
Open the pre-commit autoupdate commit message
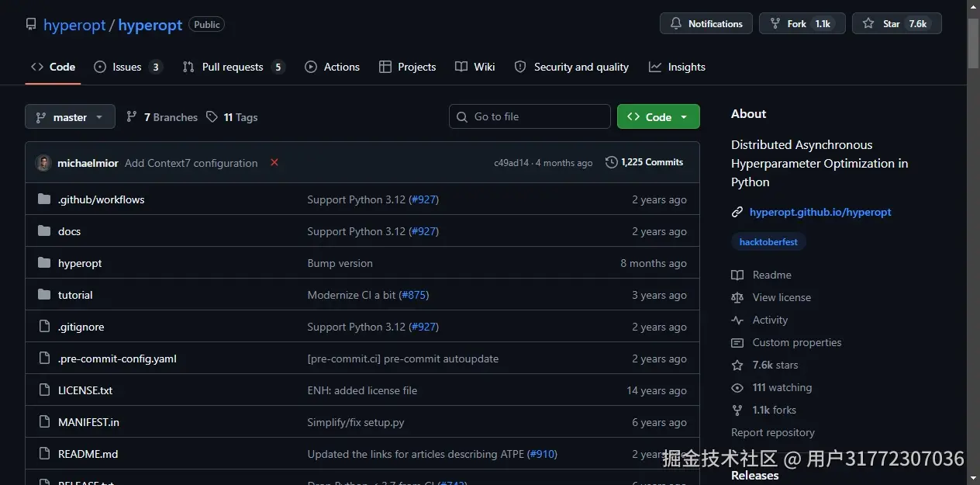tap(403, 359)
